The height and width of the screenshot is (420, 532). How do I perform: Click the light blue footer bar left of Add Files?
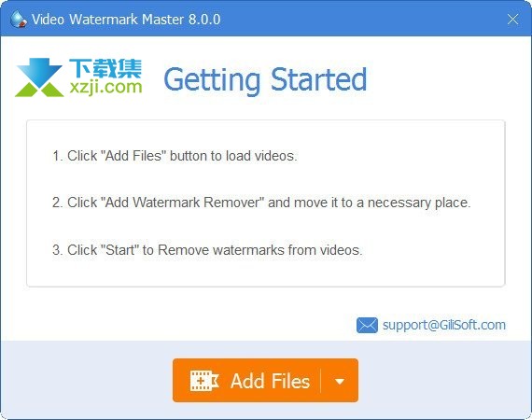point(87,379)
